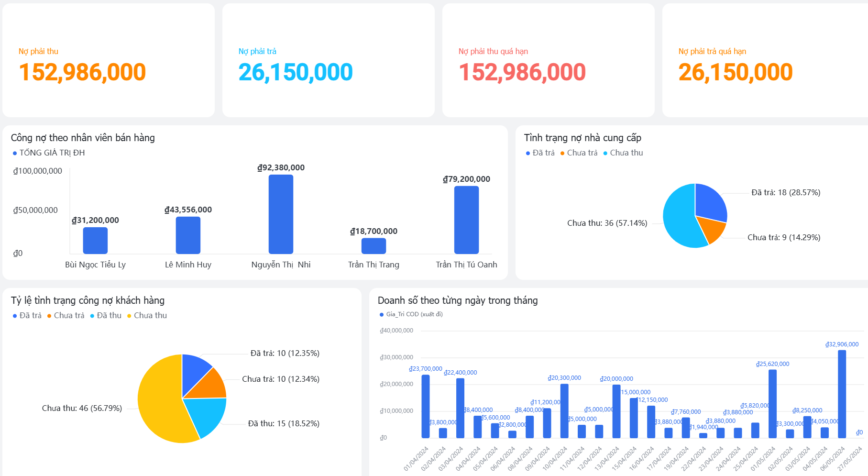This screenshot has height=476, width=868.
Task: Click the ₫92,380,000 data label
Action: [x=281, y=167]
